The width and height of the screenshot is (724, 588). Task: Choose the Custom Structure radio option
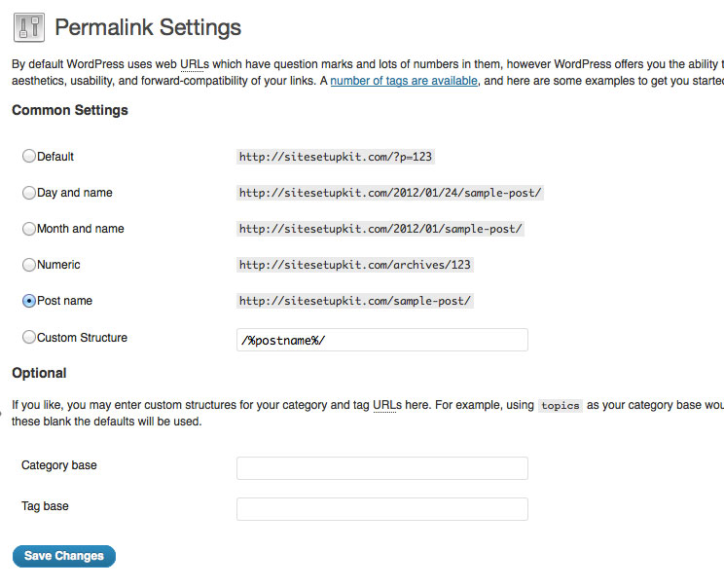29,337
